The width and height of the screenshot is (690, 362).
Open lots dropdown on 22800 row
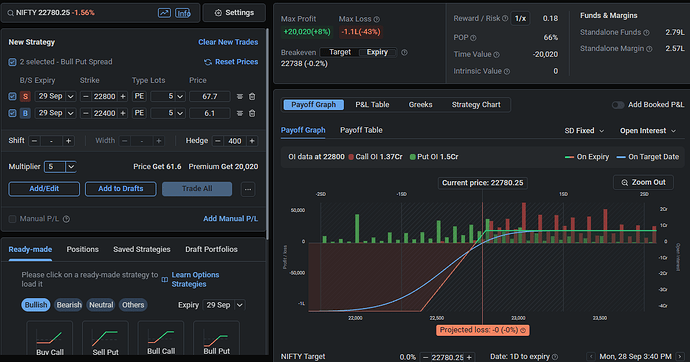click(168, 96)
